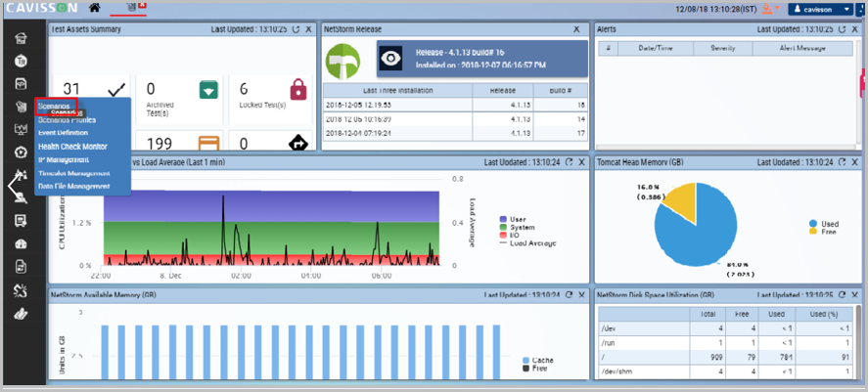Click the orange card icon beside 199
Screen dimensions: 868x392
[x=208, y=143]
